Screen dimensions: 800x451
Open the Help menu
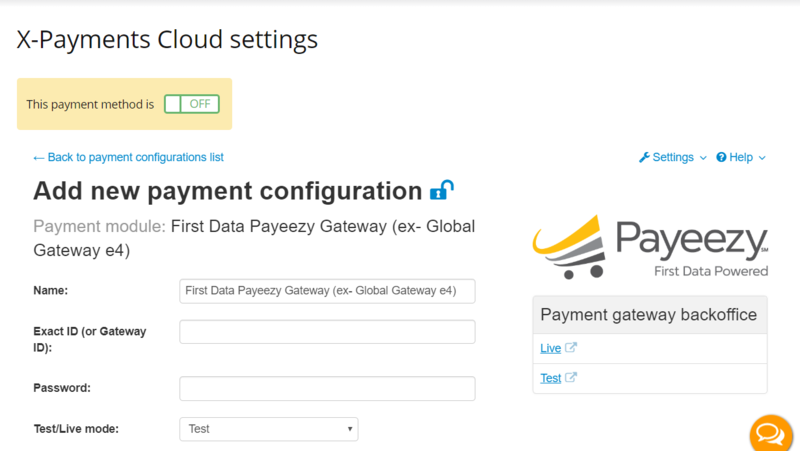[x=740, y=157]
